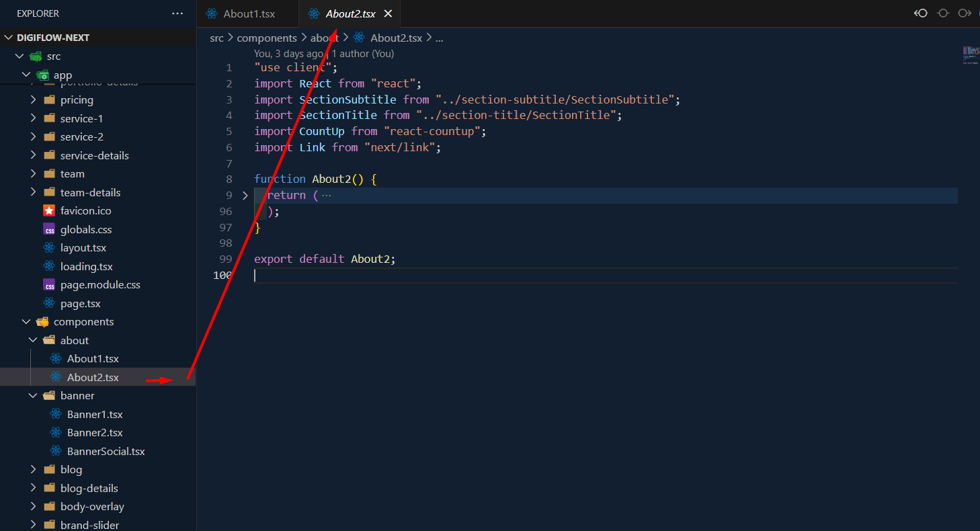This screenshot has width=980, height=531.
Task: Click middle commit navigation icon in toolbar
Action: point(943,13)
